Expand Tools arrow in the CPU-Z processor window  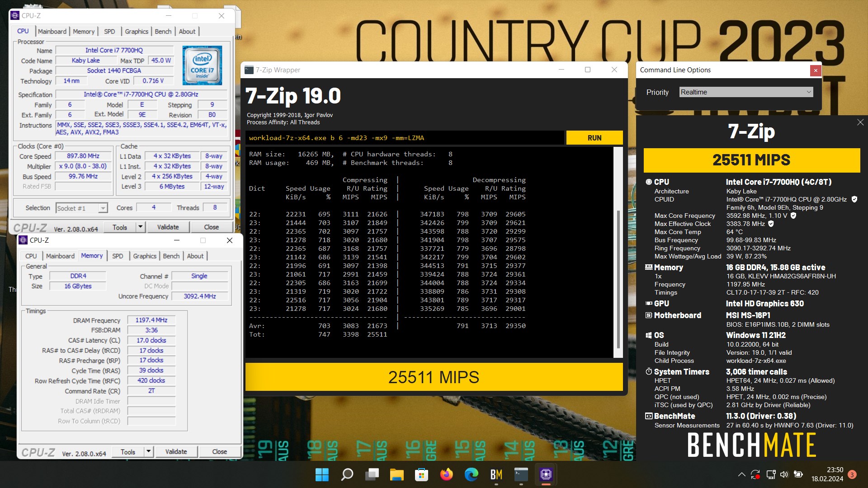[140, 227]
